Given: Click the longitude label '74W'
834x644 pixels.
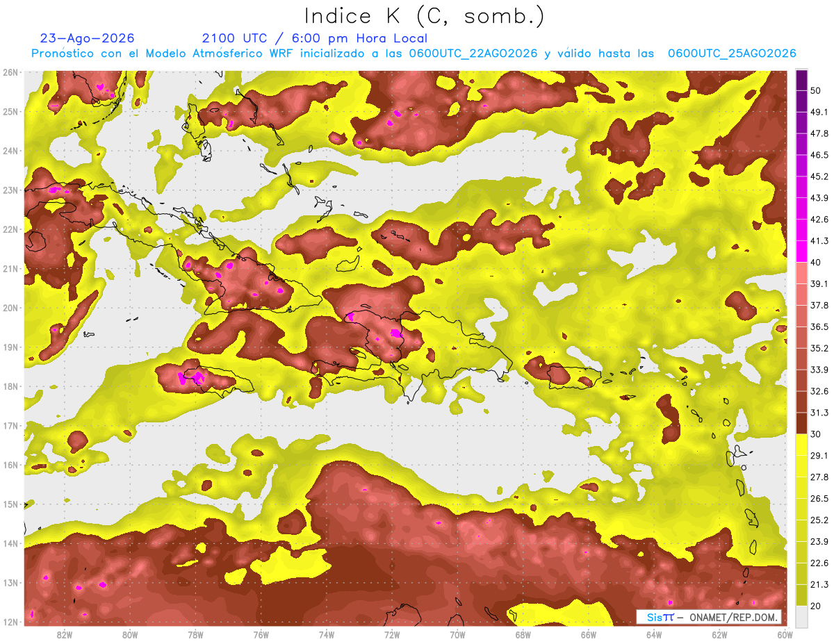Looking at the screenshot, I should coord(327,635).
